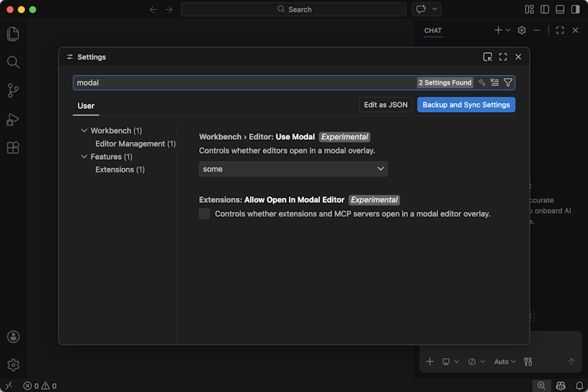
Task: Go back with the left arrow
Action: (x=153, y=10)
